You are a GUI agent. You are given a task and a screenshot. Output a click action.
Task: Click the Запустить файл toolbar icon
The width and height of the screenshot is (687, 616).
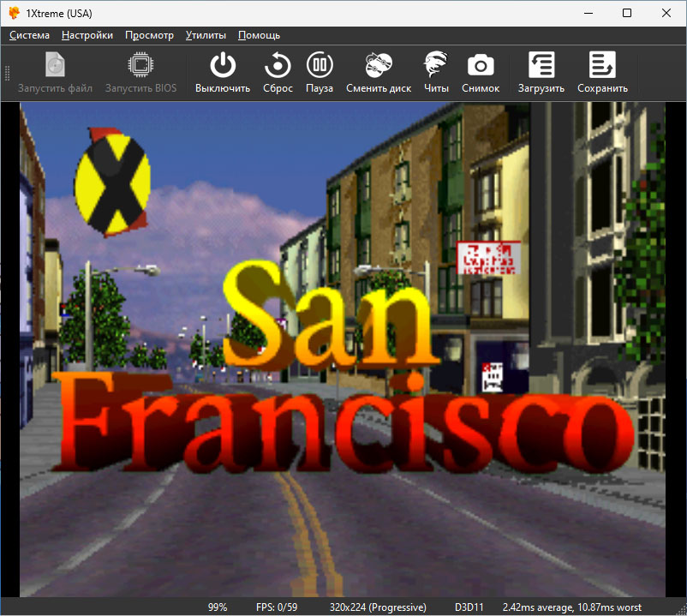click(55, 66)
